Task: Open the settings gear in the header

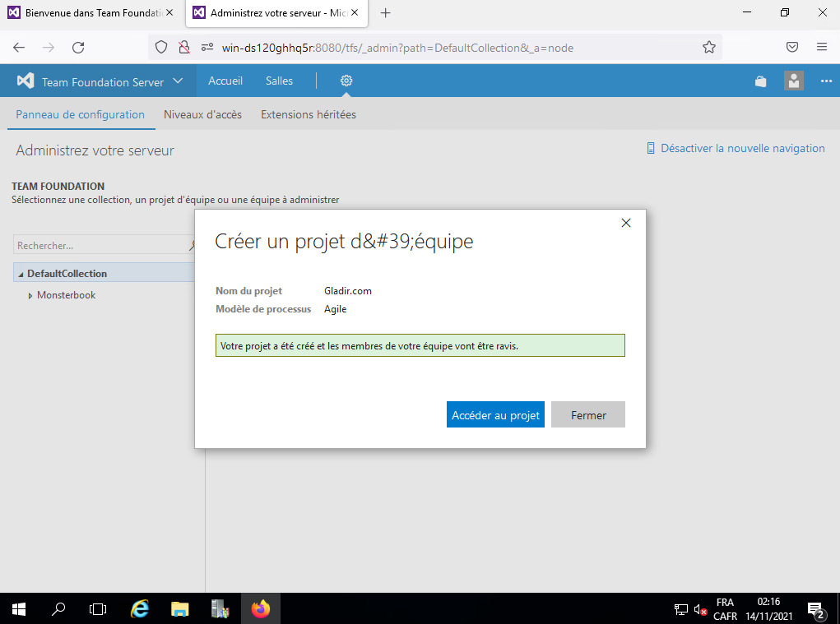Action: 346,81
